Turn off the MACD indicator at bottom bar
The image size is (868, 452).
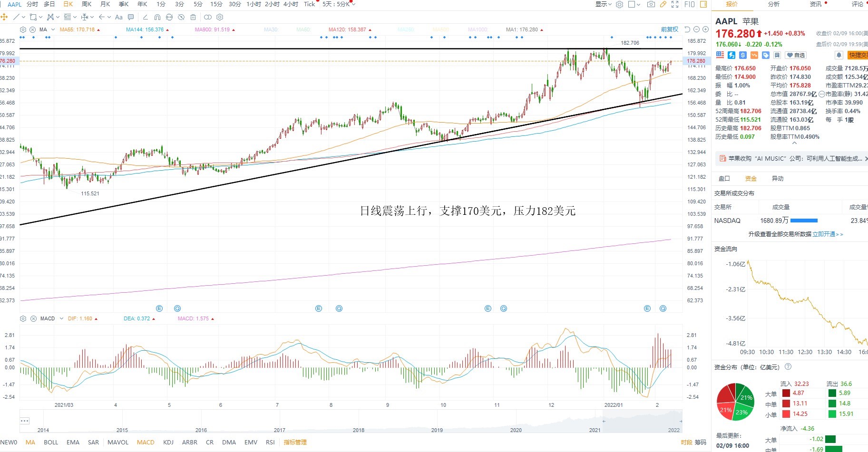coord(146,442)
